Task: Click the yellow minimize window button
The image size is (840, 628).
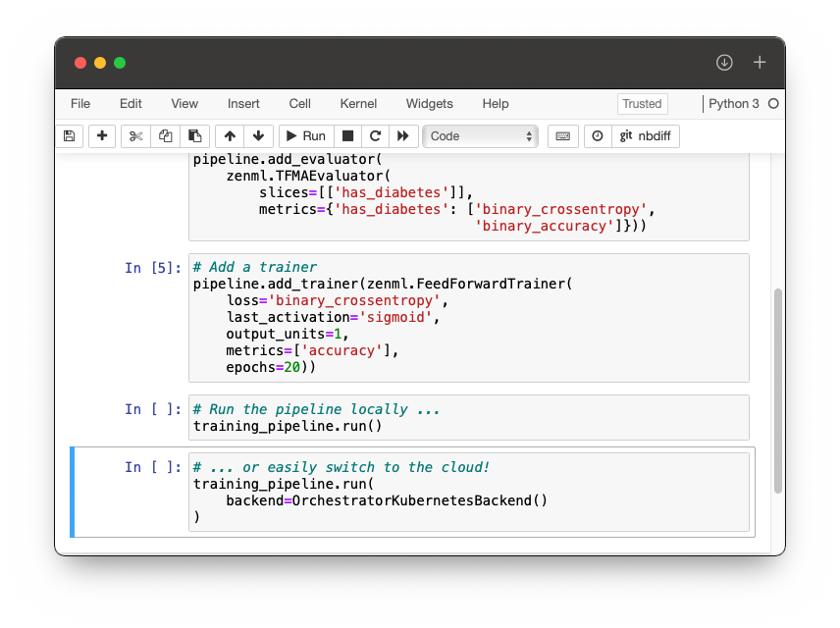Action: pyautogui.click(x=100, y=63)
